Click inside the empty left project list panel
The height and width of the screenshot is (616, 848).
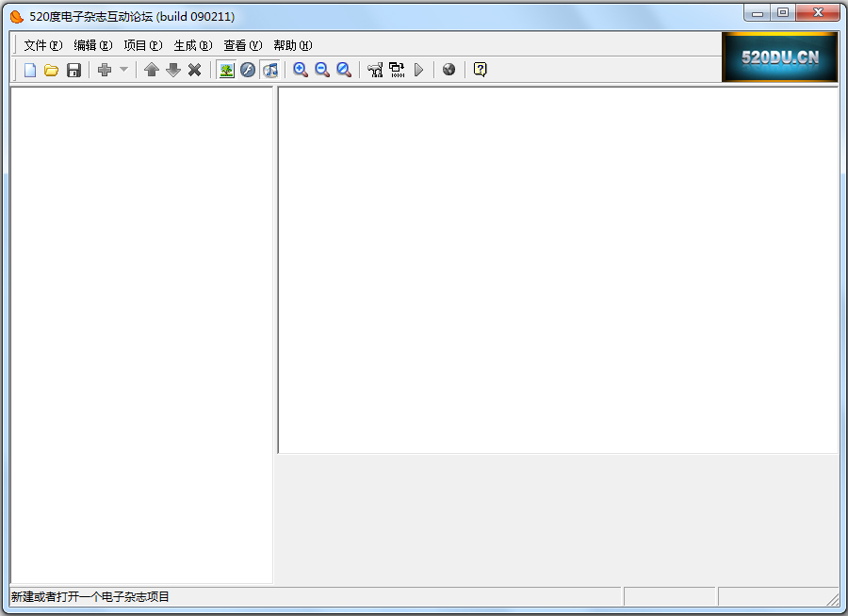tap(141, 334)
